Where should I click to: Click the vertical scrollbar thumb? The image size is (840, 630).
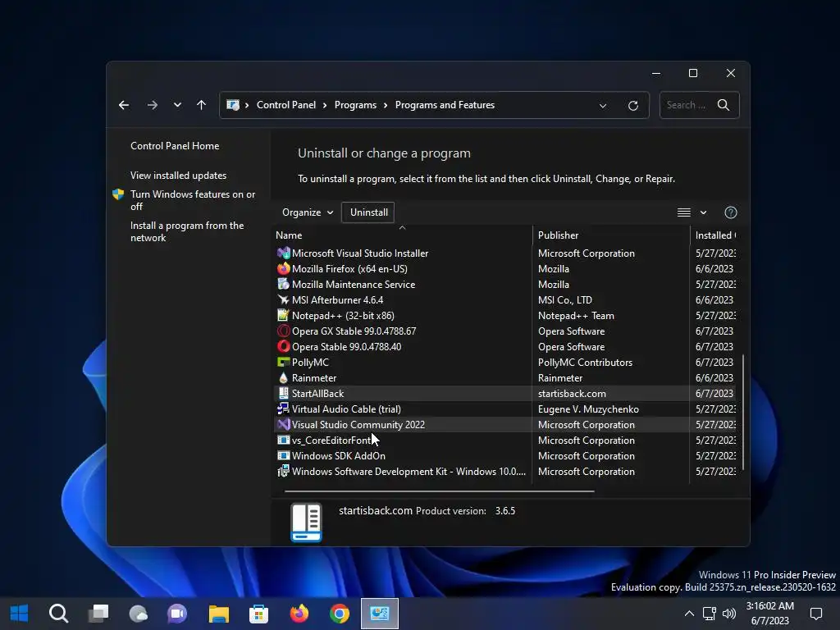[743, 413]
